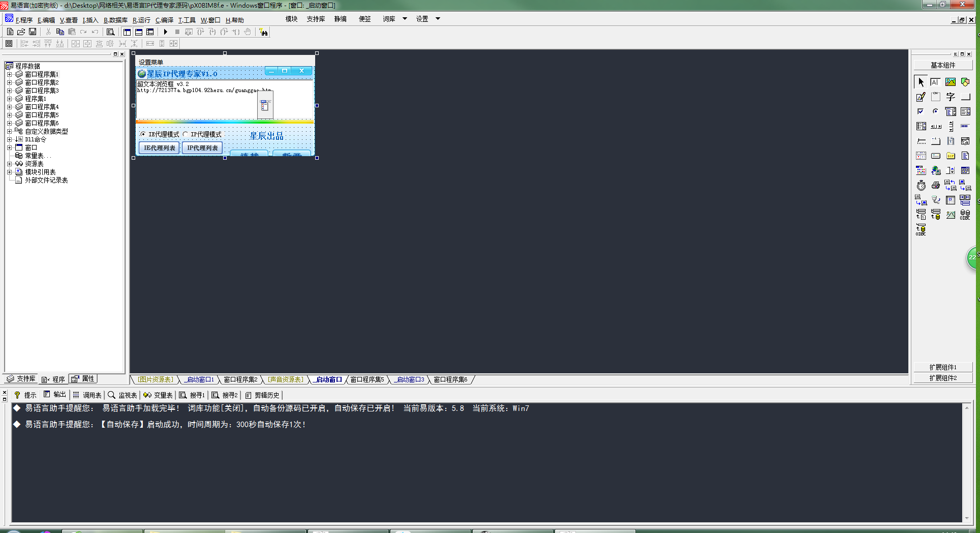Select the arrow pointer tool in component box
Image resolution: width=980 pixels, height=533 pixels.
pyautogui.click(x=921, y=82)
